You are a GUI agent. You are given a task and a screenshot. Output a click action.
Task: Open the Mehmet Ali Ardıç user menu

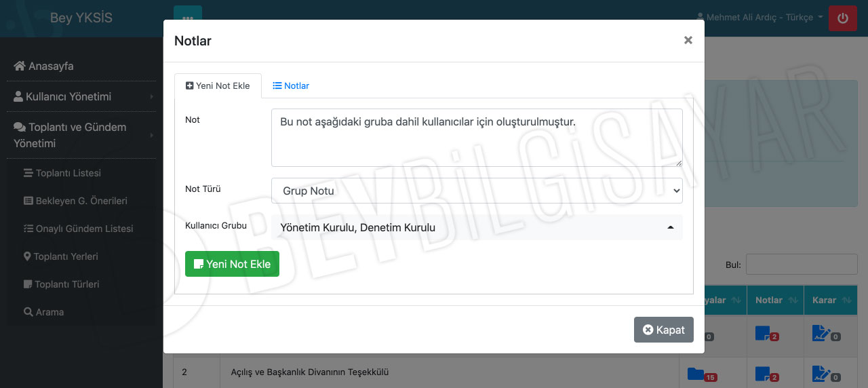(759, 18)
